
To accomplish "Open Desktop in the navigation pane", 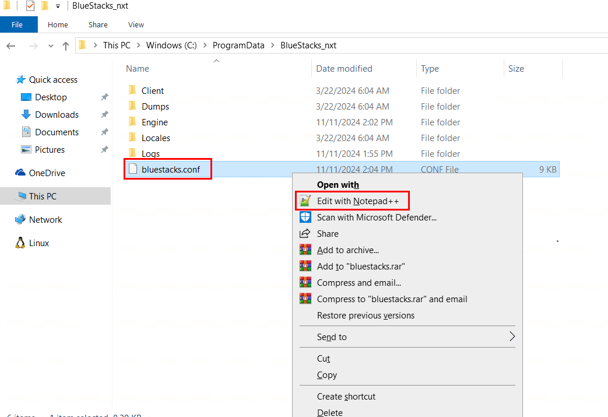I will tap(43, 97).
